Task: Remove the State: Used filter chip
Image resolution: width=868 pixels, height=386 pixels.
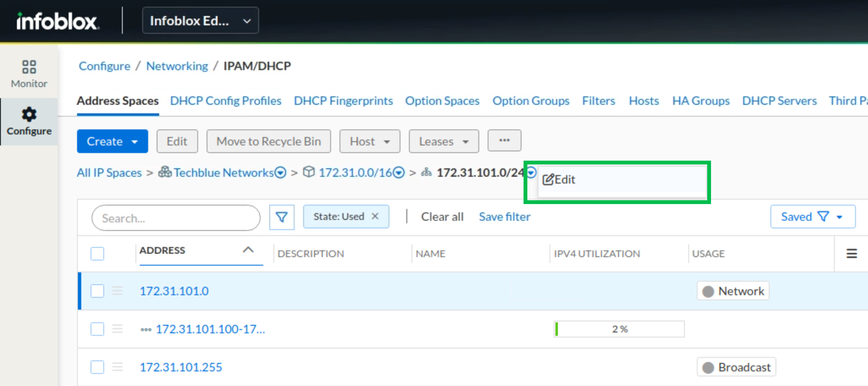Action: (375, 216)
